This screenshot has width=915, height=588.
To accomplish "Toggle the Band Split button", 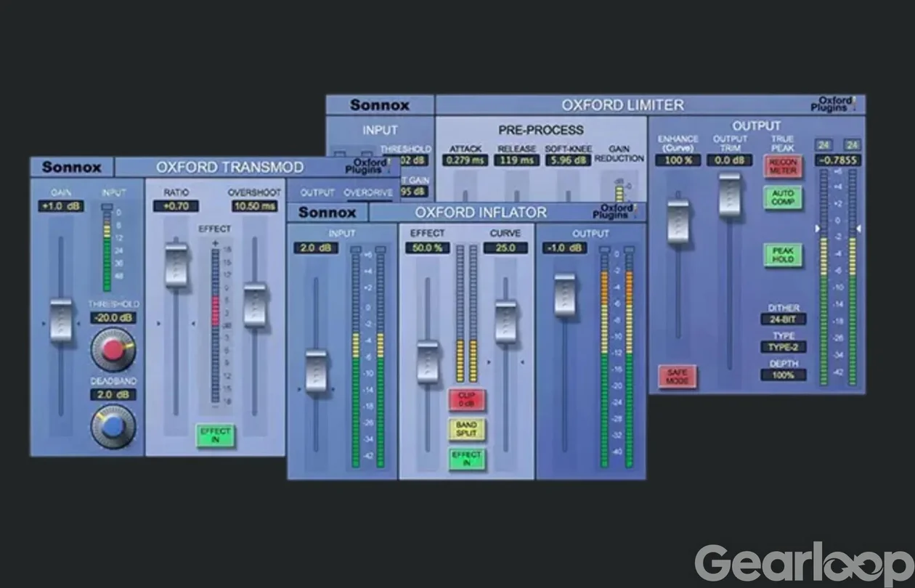I will (x=467, y=429).
